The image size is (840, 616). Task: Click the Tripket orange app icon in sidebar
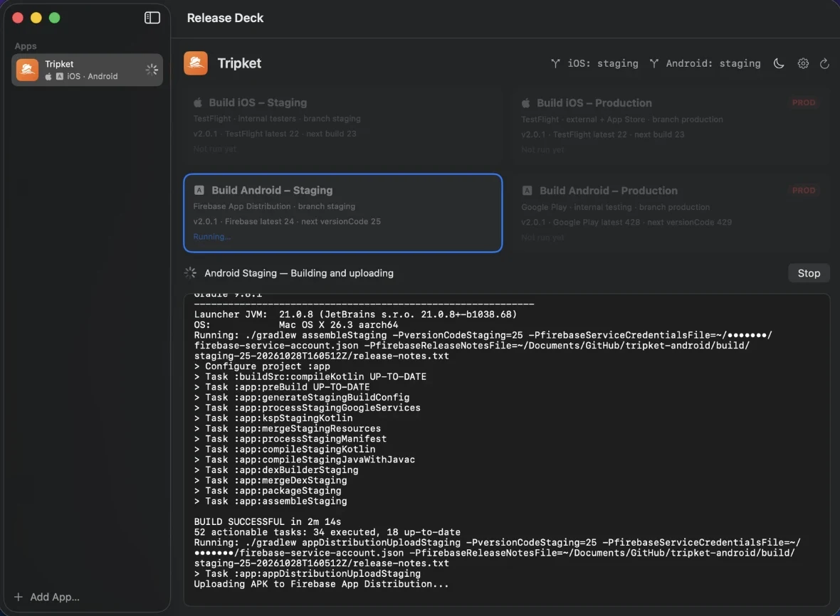pos(27,70)
